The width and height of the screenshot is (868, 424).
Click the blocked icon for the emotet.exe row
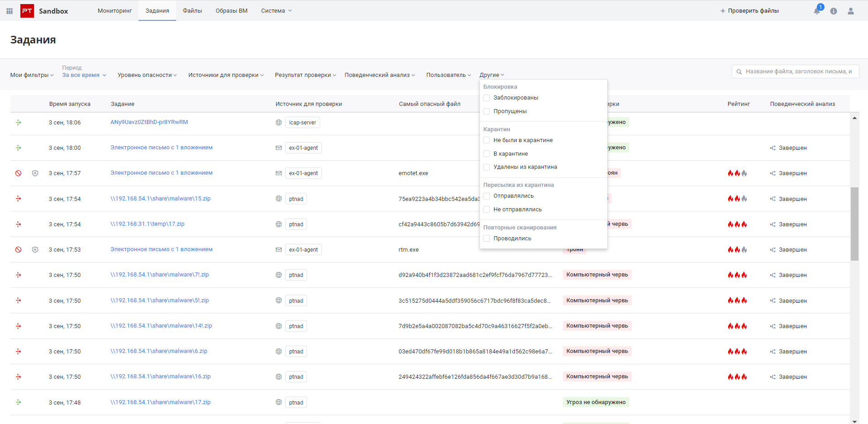(x=19, y=173)
